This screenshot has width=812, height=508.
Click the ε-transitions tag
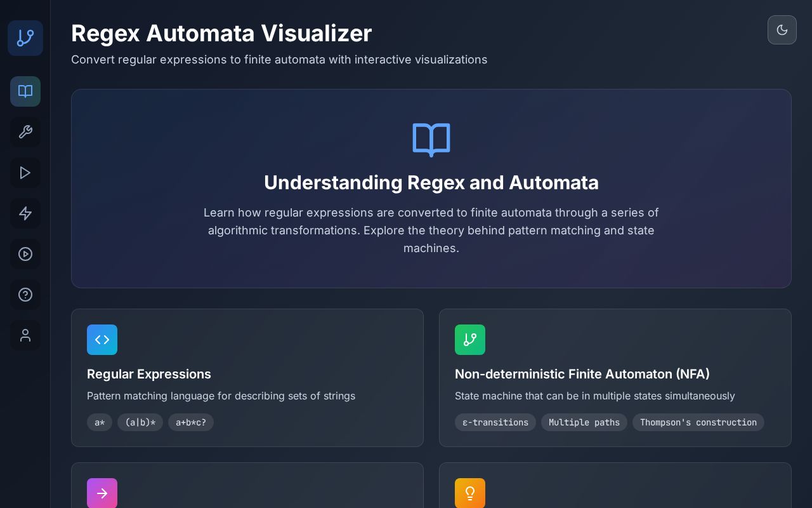[x=495, y=422]
